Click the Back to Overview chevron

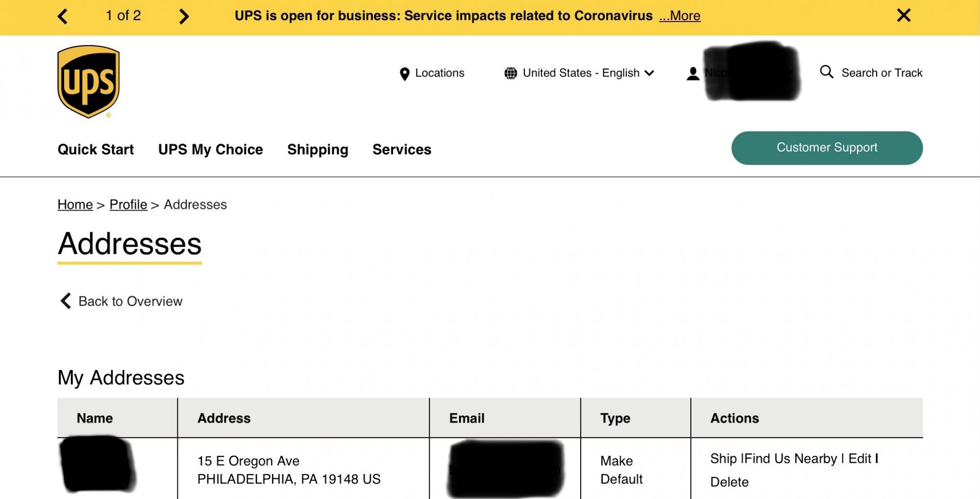click(66, 301)
